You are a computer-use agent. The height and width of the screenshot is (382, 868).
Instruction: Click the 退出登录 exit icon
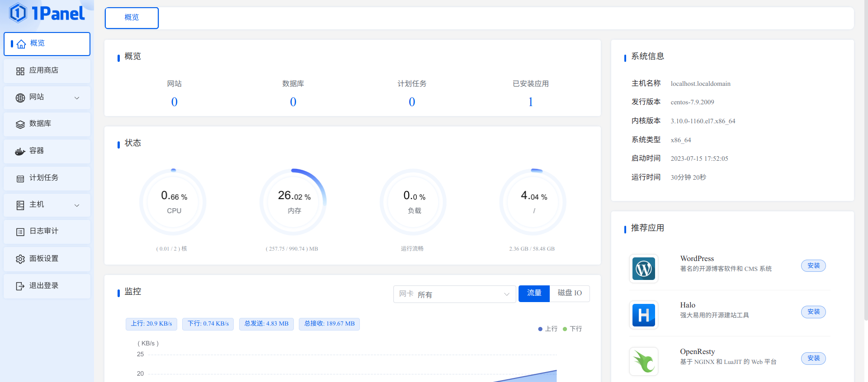click(20, 286)
